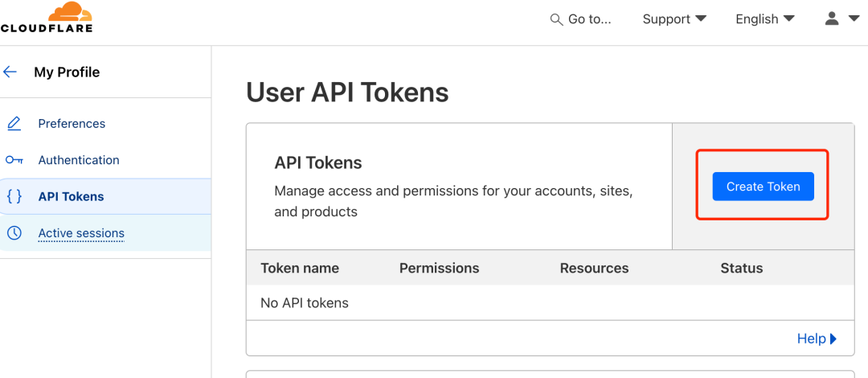This screenshot has width=868, height=378.
Task: Click the Token name column header
Action: tap(300, 269)
